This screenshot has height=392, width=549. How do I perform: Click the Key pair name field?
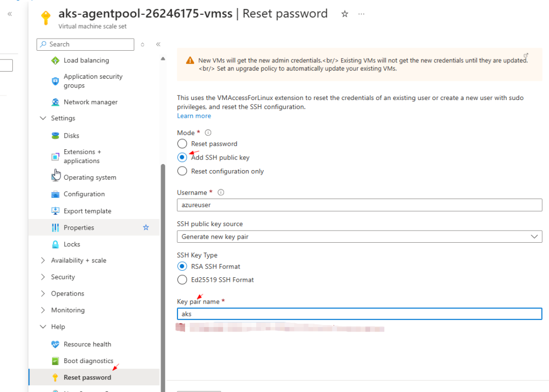[x=359, y=314]
